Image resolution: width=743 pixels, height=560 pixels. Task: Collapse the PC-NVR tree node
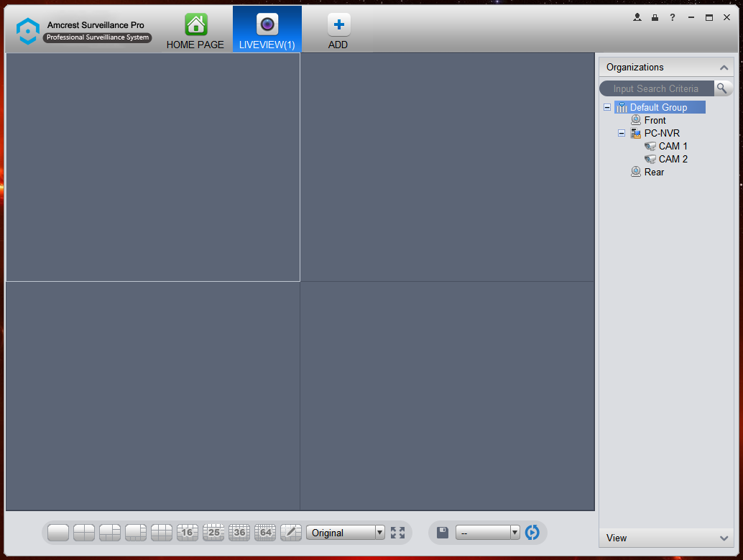click(622, 133)
